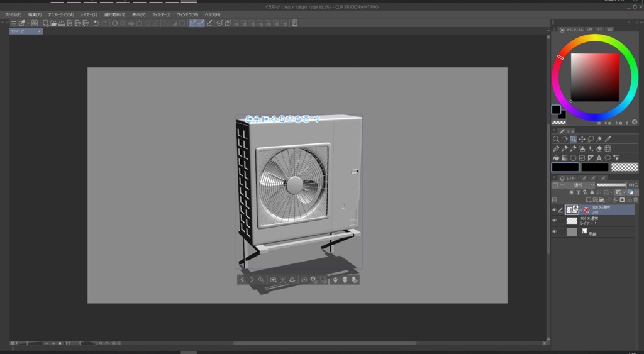Select the unit 1 layer thumbnail
The image size is (644, 354).
[572, 210]
